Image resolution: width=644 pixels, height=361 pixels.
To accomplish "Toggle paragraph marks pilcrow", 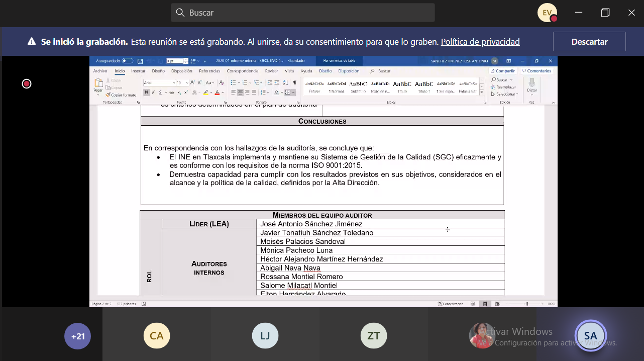I will tap(295, 82).
